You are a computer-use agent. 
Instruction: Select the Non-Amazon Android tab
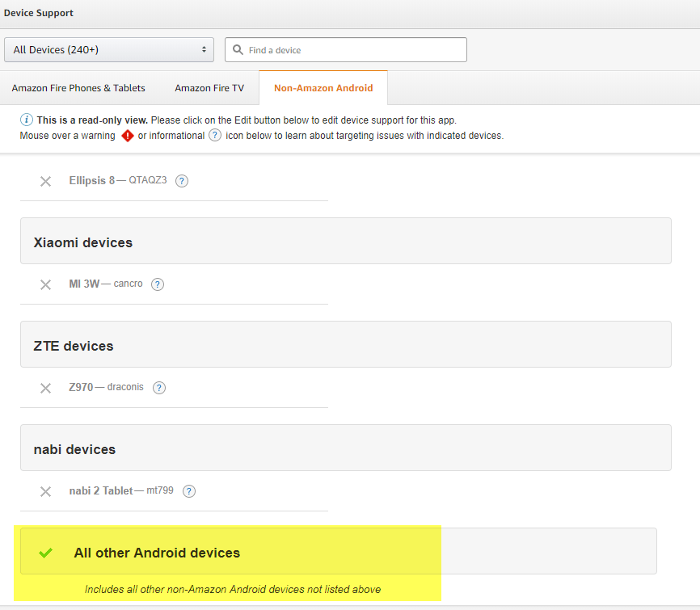323,87
